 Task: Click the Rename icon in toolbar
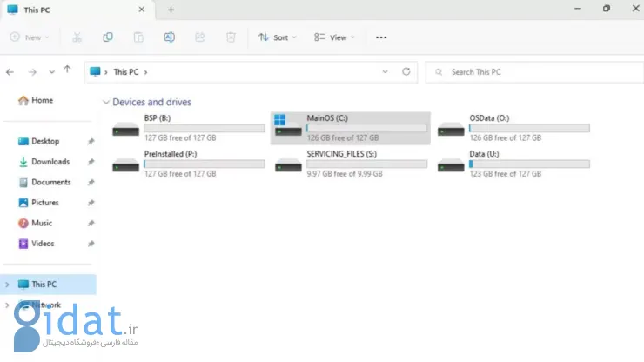tap(169, 37)
